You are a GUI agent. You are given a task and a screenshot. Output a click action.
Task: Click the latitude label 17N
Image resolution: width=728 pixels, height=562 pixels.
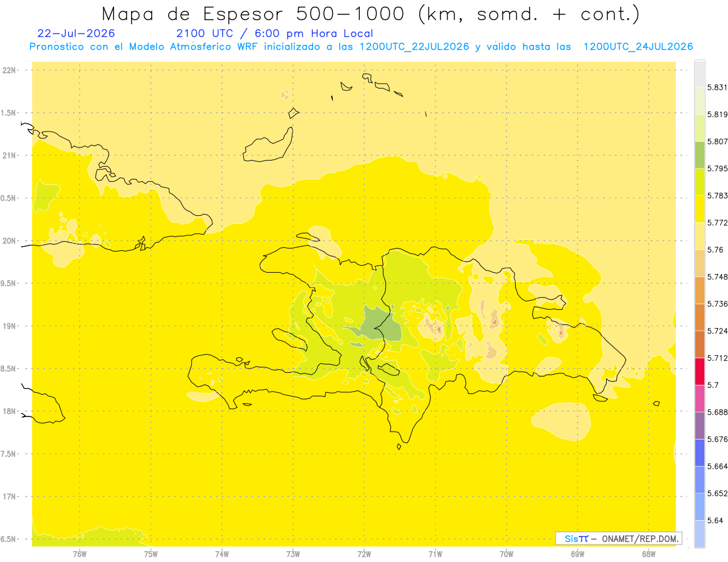click(x=9, y=497)
